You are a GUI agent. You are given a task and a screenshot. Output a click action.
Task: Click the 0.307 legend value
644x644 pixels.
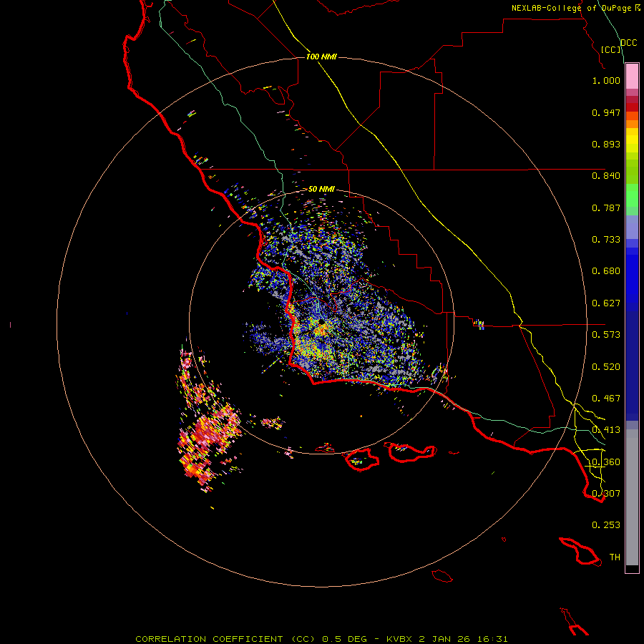pos(606,493)
